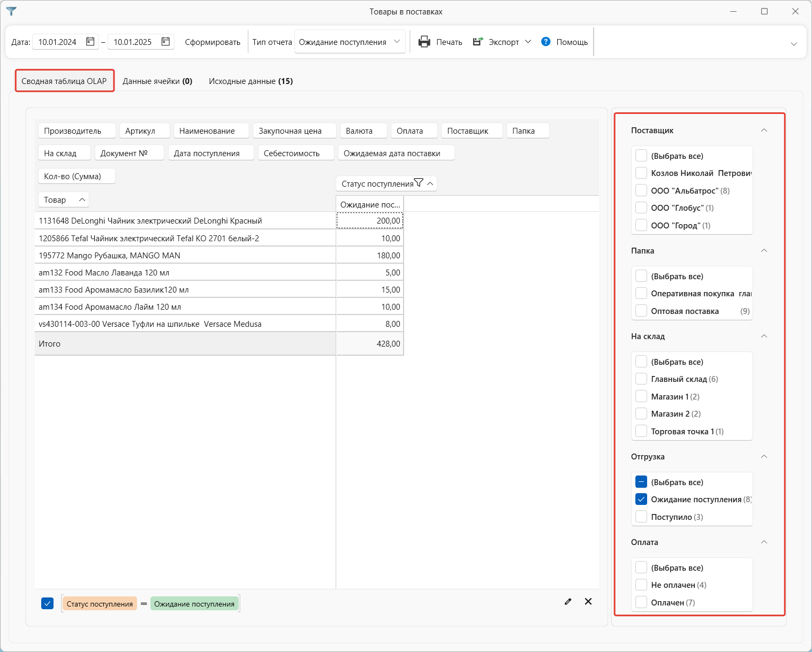
Task: Check ООО "Глобус" supplier
Action: (x=641, y=208)
